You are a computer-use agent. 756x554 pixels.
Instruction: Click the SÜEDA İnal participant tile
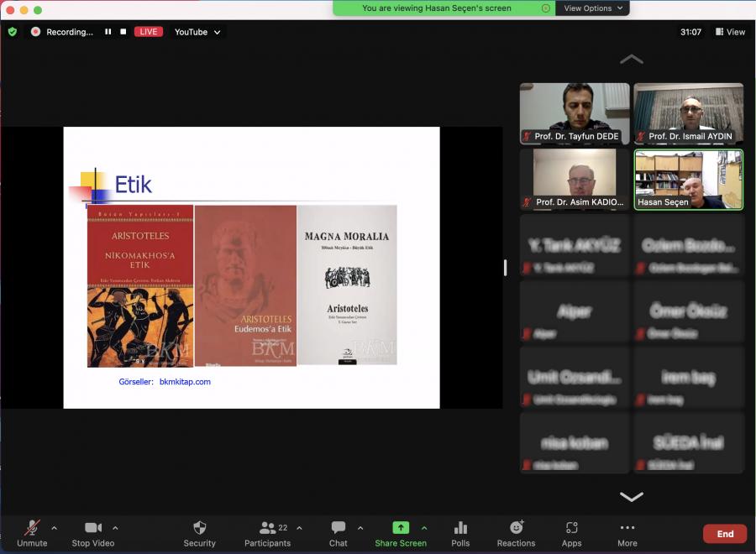coord(689,442)
